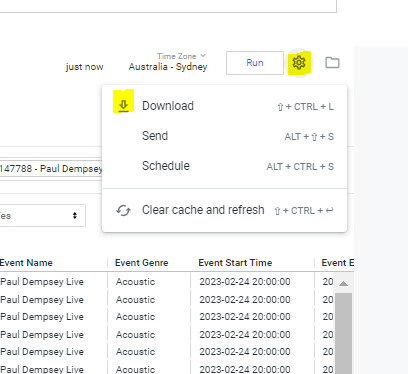Click the Event Name column header
This screenshot has width=408, height=374.
26,263
